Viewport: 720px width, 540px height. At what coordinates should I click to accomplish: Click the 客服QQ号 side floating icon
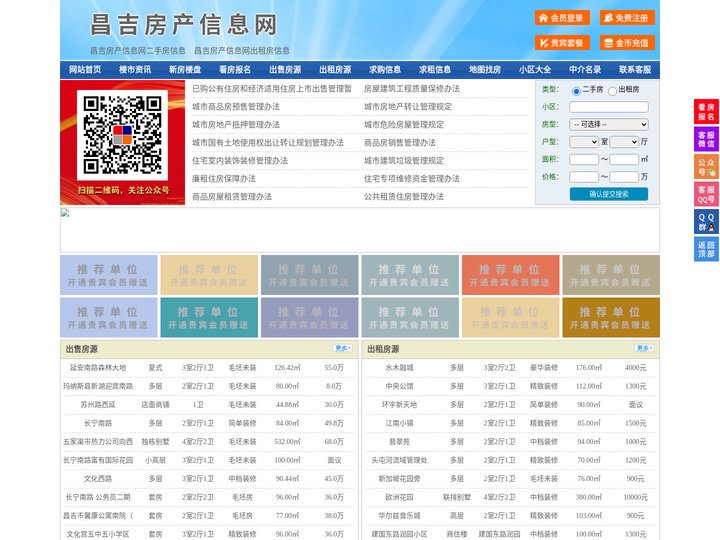(x=706, y=194)
